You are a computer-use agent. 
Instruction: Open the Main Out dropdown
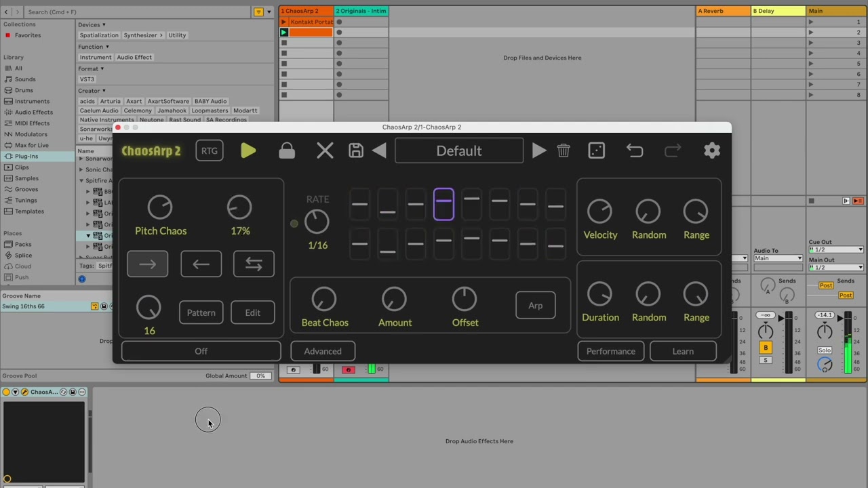pos(836,267)
